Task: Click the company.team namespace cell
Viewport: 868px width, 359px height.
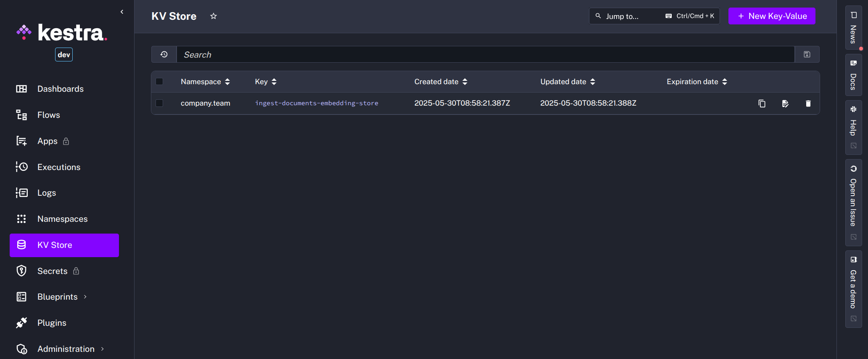Action: 206,103
